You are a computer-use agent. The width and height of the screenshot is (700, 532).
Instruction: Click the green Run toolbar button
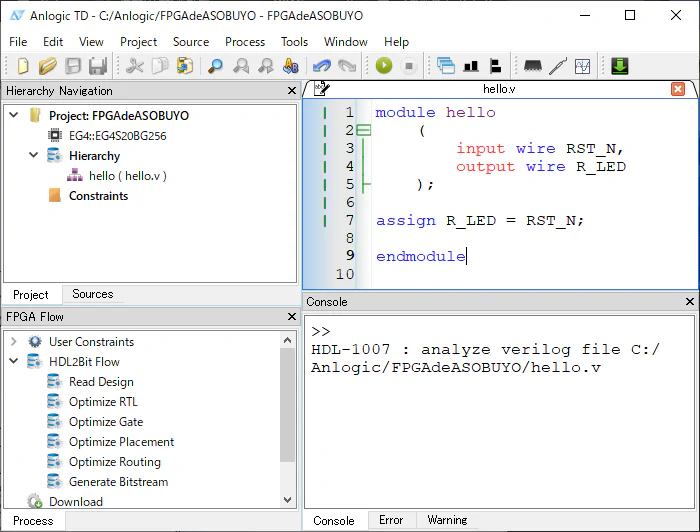pos(384,67)
